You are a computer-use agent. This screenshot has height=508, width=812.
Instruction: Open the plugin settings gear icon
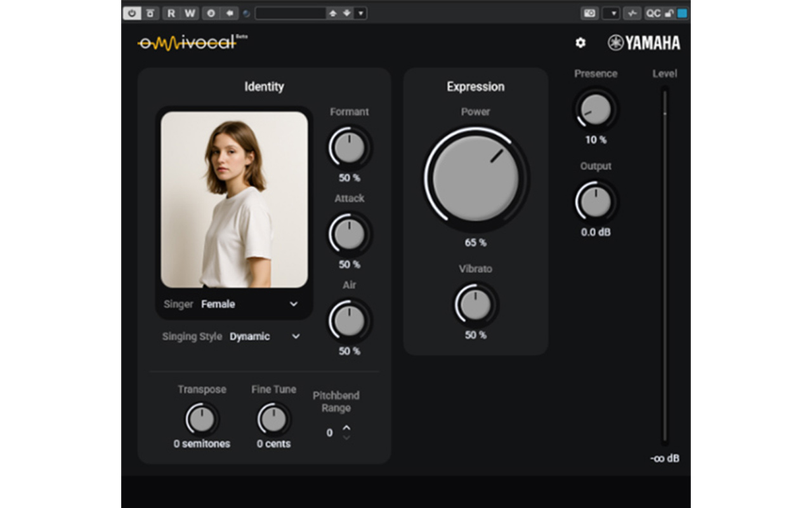tap(579, 43)
